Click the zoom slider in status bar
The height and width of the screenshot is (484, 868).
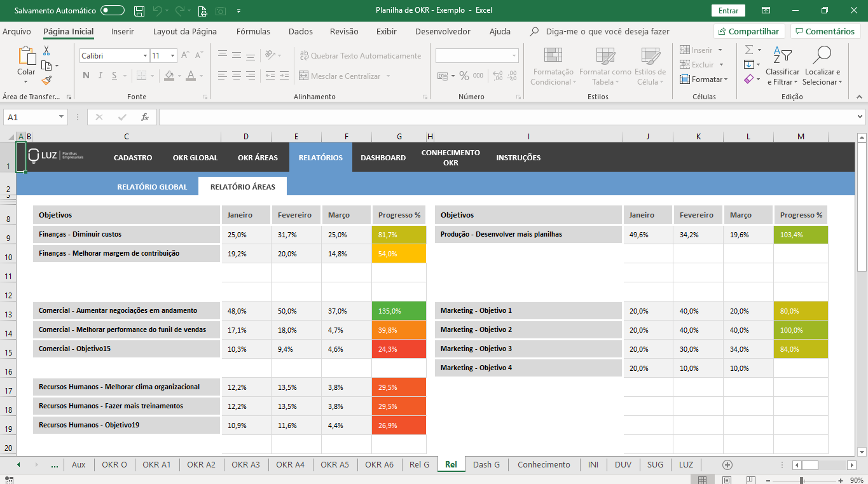pyautogui.click(x=801, y=480)
